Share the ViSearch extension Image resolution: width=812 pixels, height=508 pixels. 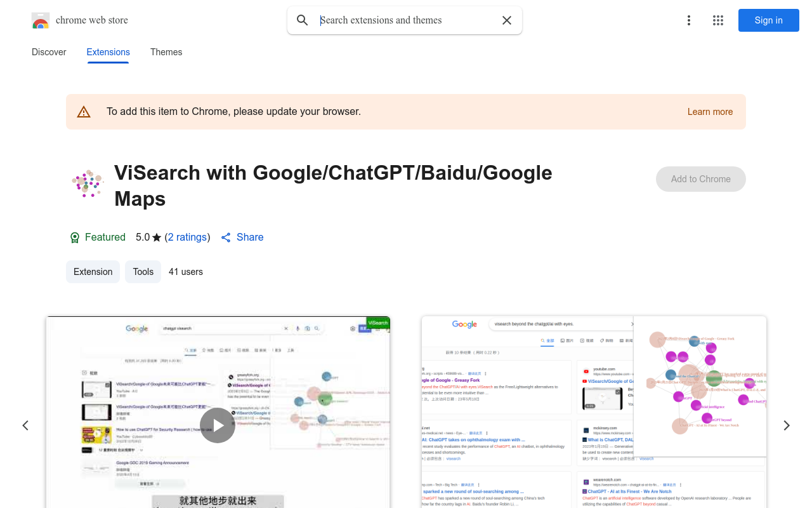242,237
